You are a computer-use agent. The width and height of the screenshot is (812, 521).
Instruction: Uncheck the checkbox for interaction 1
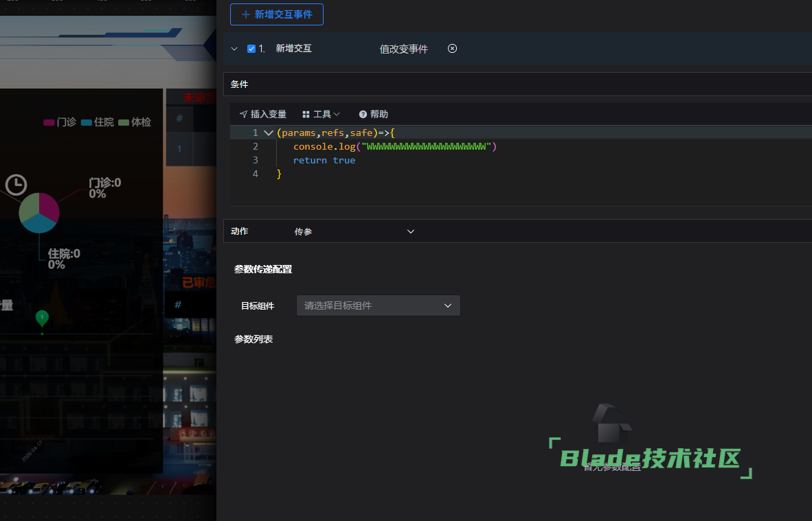251,49
